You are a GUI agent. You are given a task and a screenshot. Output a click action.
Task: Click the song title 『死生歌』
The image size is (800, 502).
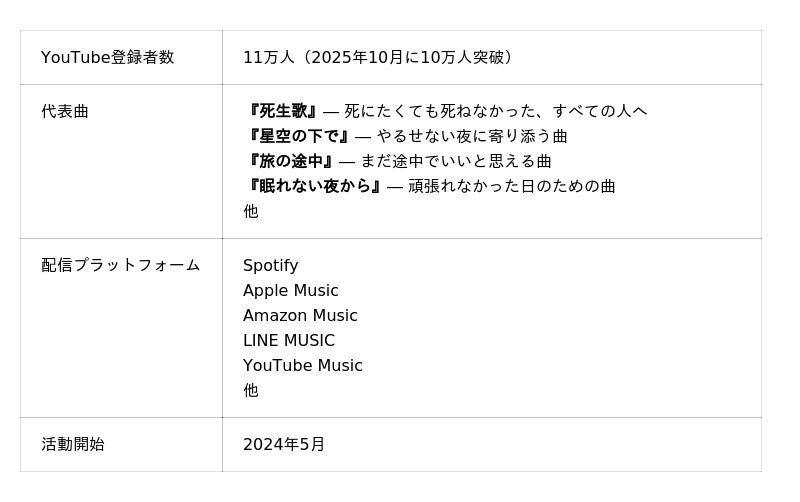281,111
